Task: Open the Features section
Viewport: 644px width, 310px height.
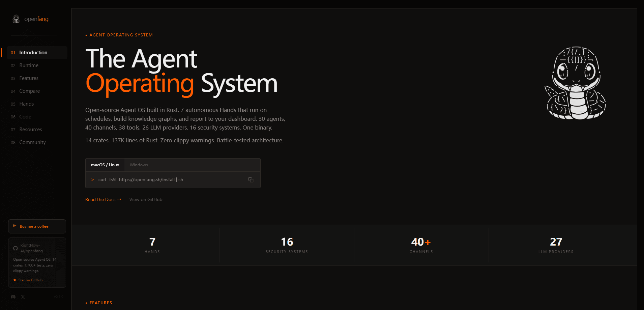Action: coord(37,78)
